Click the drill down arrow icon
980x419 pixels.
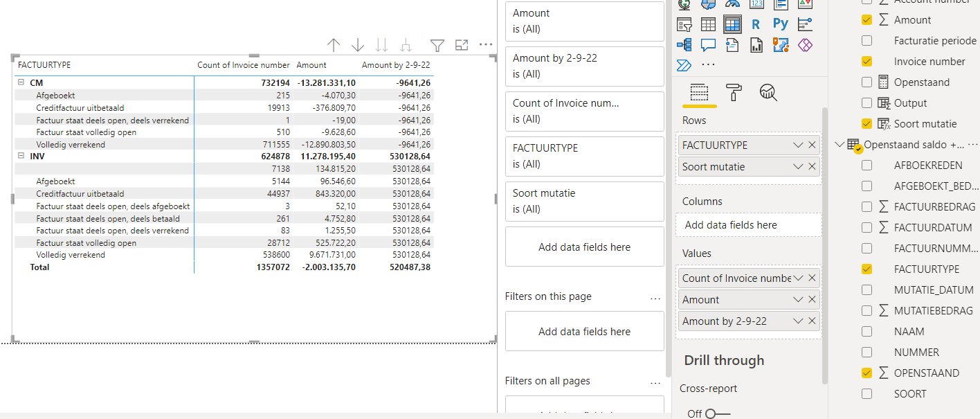[358, 45]
